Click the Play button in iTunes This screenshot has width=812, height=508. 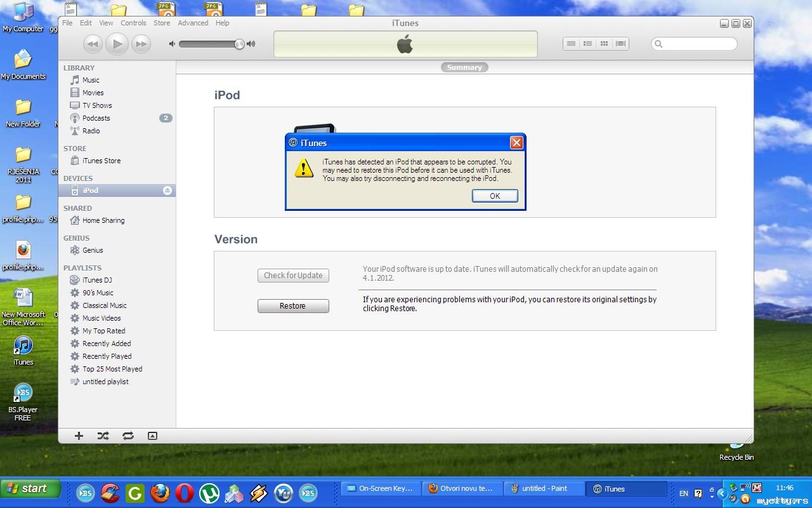tap(117, 43)
